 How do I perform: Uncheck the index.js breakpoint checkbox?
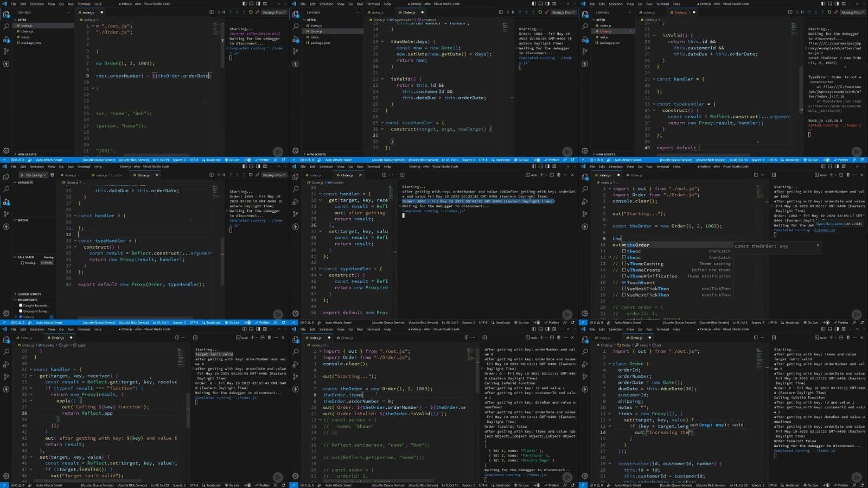[21, 317]
